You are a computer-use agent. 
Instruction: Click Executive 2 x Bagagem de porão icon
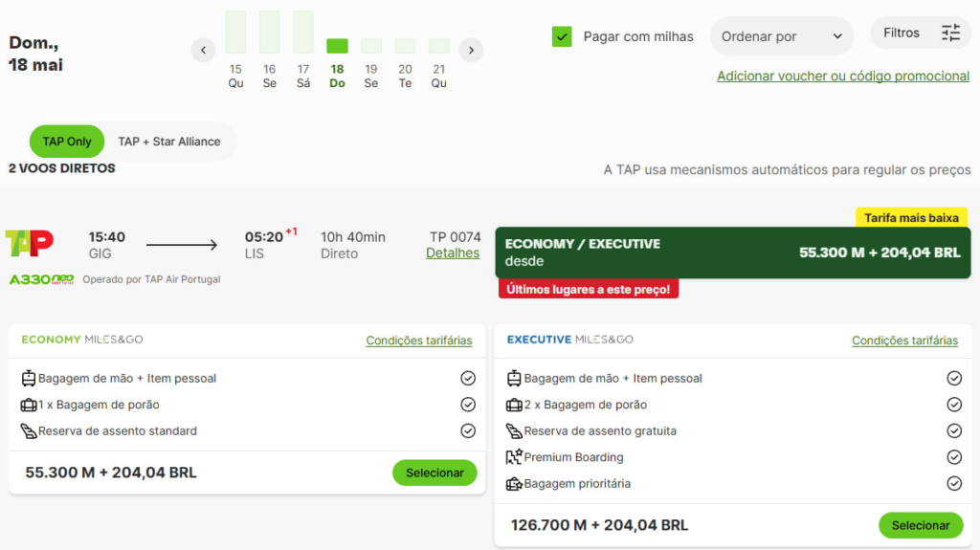pos(514,405)
